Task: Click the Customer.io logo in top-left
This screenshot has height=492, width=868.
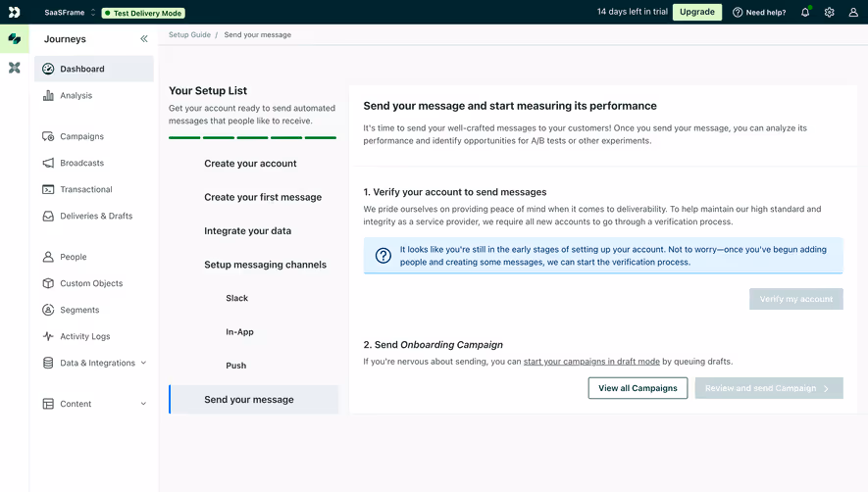Action: [15, 12]
